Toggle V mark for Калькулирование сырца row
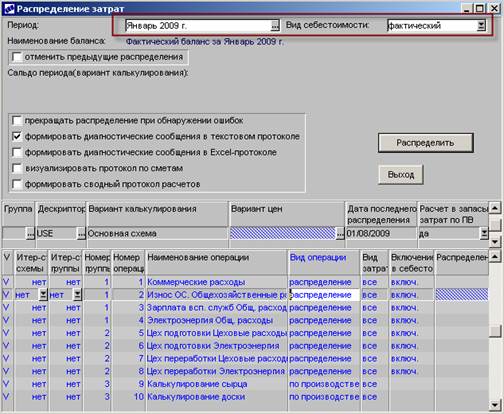This screenshot has width=504, height=414. (6, 384)
